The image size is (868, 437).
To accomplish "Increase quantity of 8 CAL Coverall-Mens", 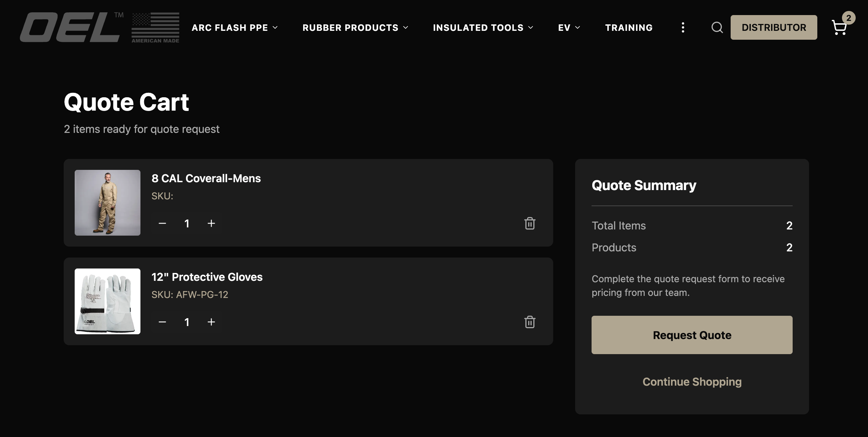I will (x=211, y=223).
